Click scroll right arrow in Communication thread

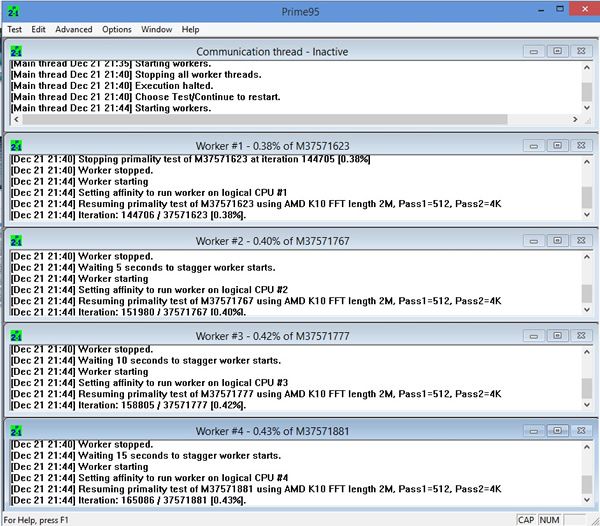(x=575, y=119)
